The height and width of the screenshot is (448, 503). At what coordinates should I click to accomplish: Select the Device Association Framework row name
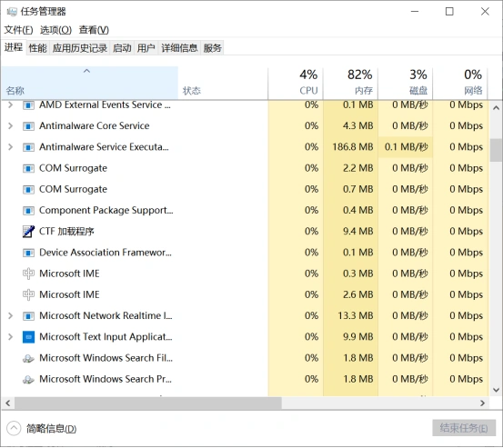[106, 253]
